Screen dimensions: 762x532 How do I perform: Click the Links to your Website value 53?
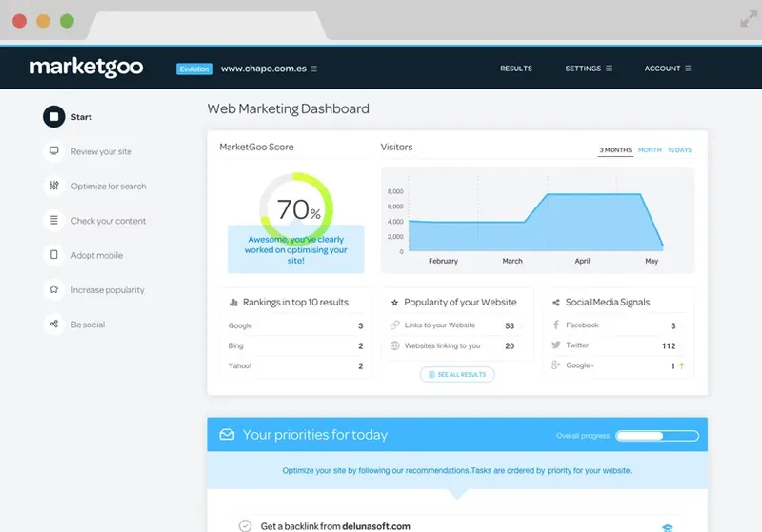[510, 325]
